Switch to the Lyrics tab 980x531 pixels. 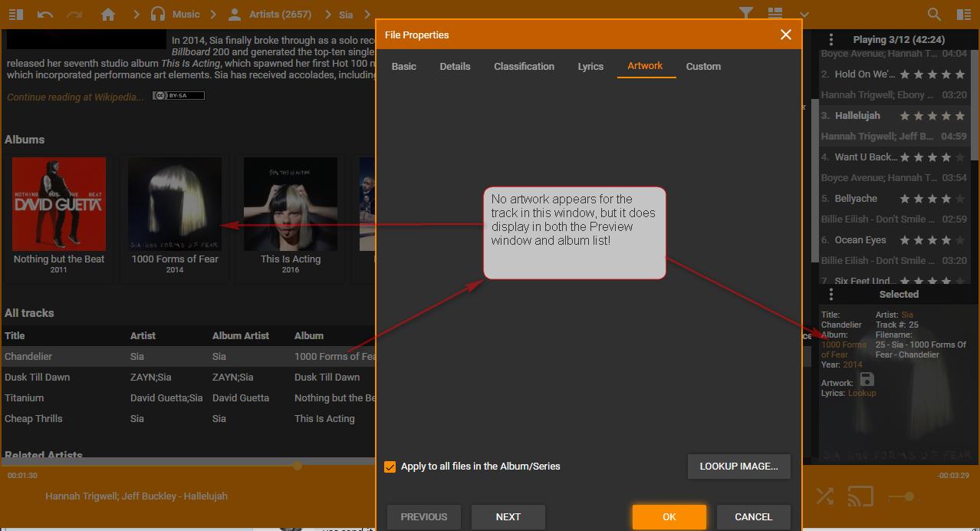tap(590, 67)
